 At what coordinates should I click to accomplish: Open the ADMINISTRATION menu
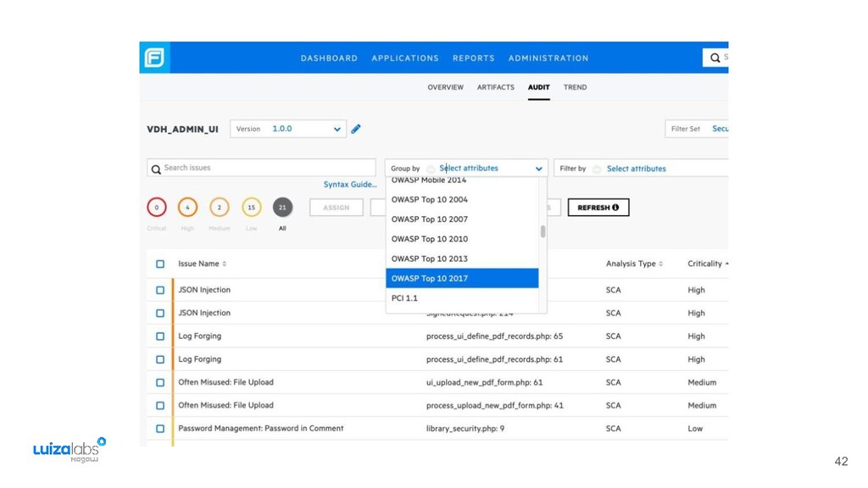(548, 58)
